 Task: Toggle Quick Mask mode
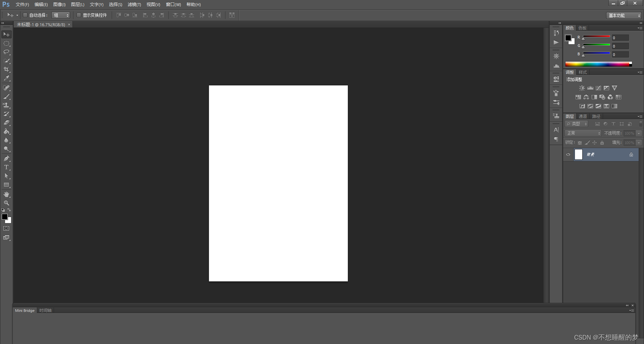pyautogui.click(x=6, y=228)
